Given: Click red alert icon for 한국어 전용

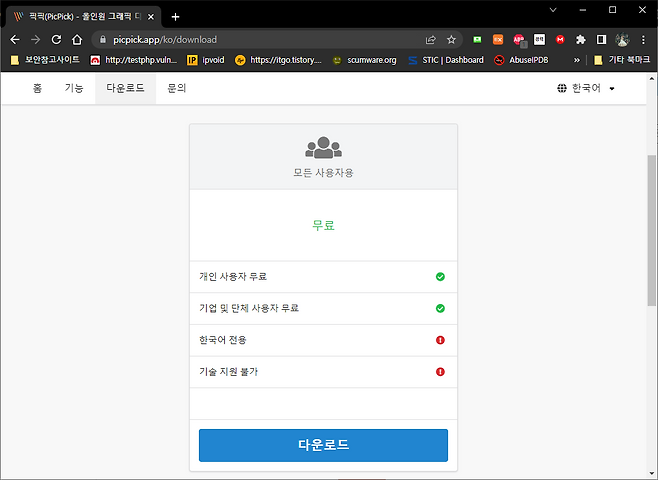Looking at the screenshot, I should (440, 340).
